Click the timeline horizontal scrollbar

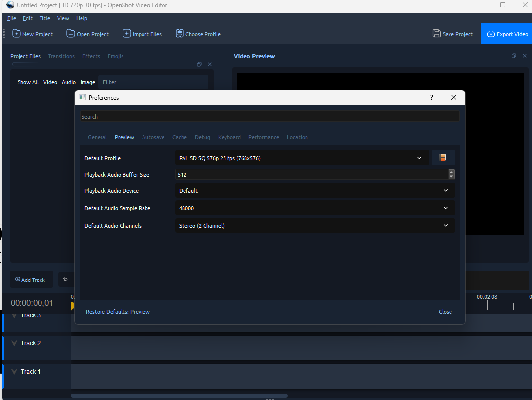coord(179,396)
